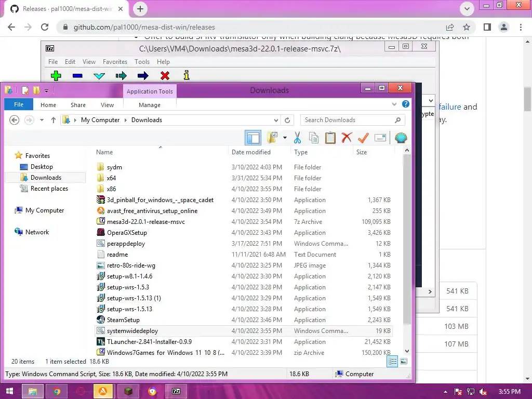Viewport: 532px width, 399px height.
Task: Expand the Explorer ribbon with chevron
Action: 394,104
